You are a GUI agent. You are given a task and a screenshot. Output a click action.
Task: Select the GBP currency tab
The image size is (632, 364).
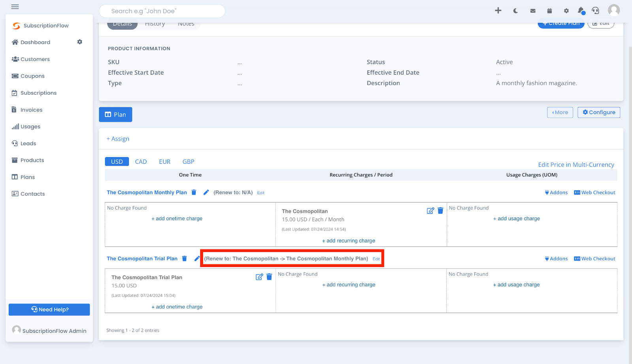(x=188, y=162)
